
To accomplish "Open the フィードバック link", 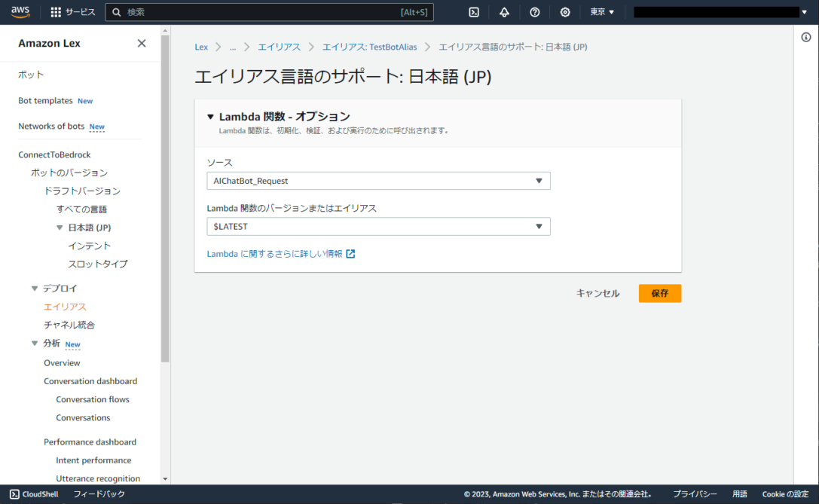I will click(99, 494).
